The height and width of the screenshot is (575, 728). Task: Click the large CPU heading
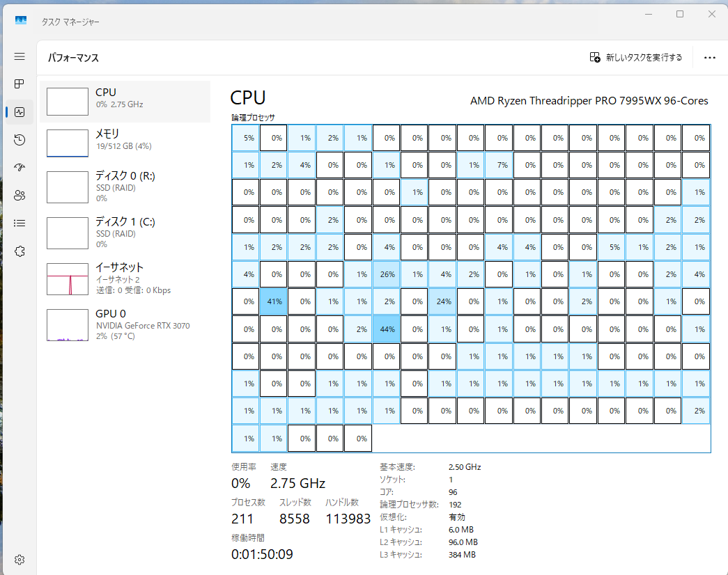(248, 98)
